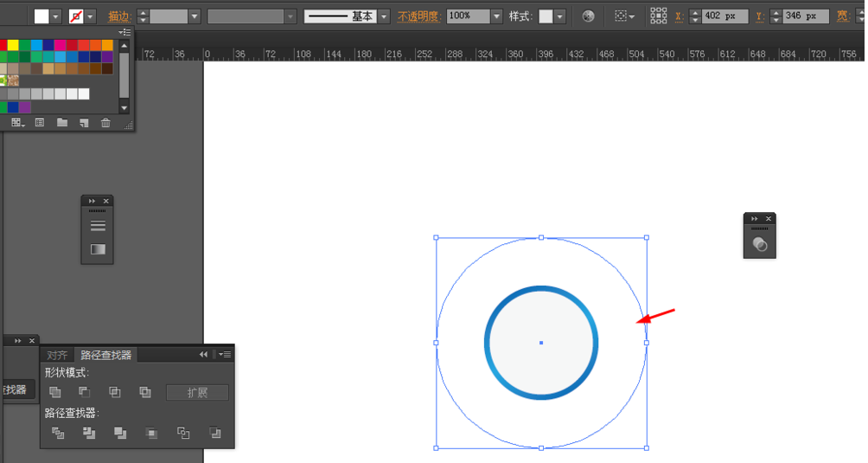The image size is (868, 463).
Task: Apply Unite shape mode in Pathfinder
Action: click(54, 392)
